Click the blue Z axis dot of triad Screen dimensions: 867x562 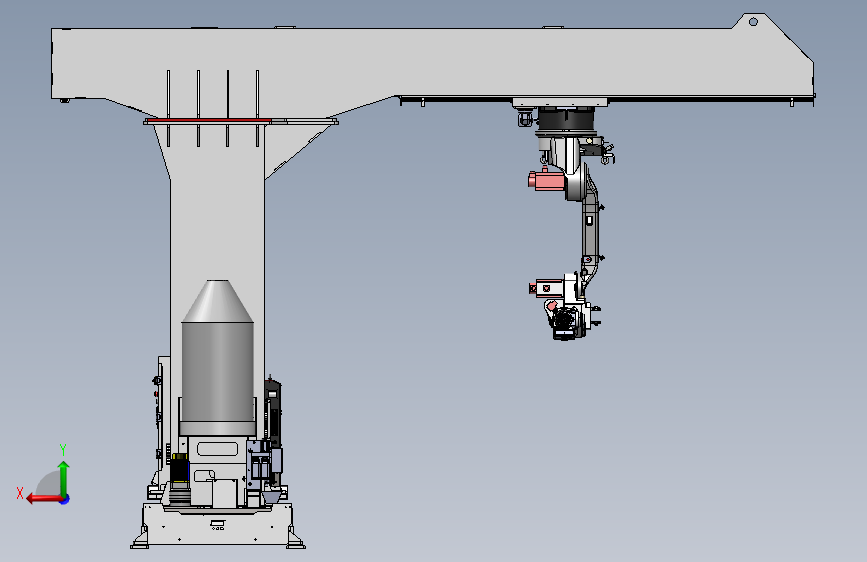pyautogui.click(x=65, y=499)
